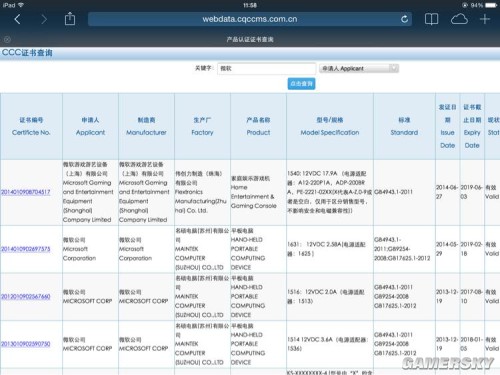Open certificate link 2014010902697573
This screenshot has width=500, height=375.
click(26, 249)
